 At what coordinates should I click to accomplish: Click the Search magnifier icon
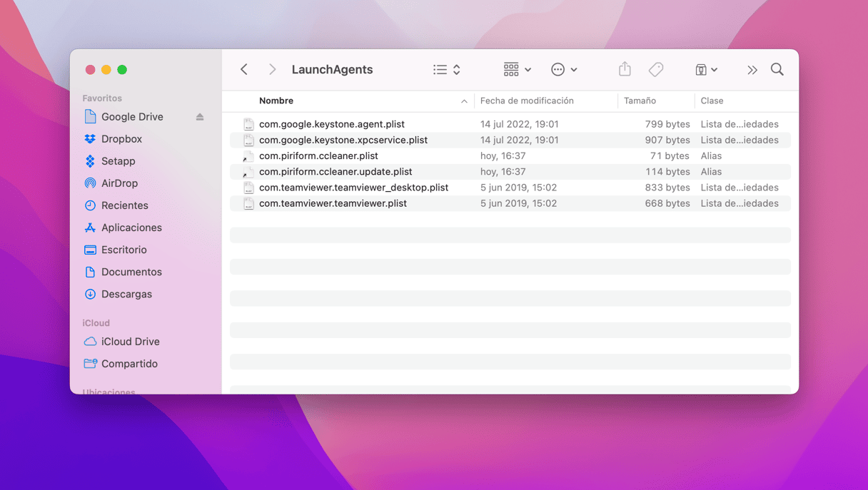pos(777,69)
